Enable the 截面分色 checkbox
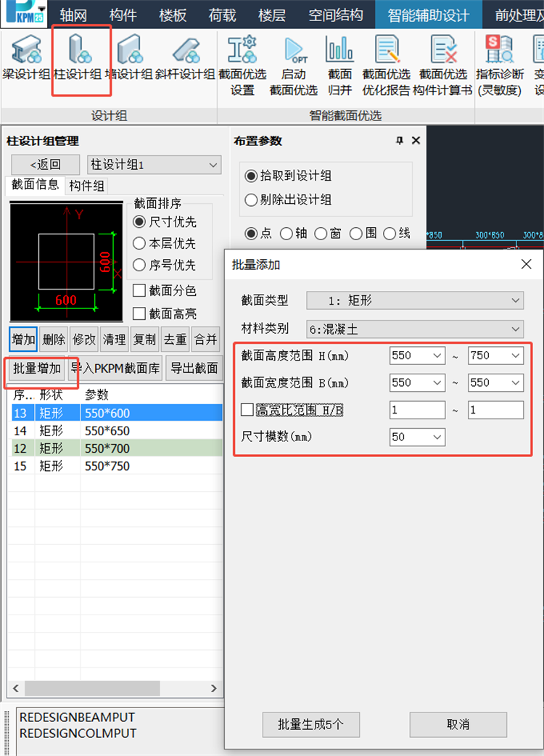Image resolution: width=544 pixels, height=756 pixels. point(140,291)
